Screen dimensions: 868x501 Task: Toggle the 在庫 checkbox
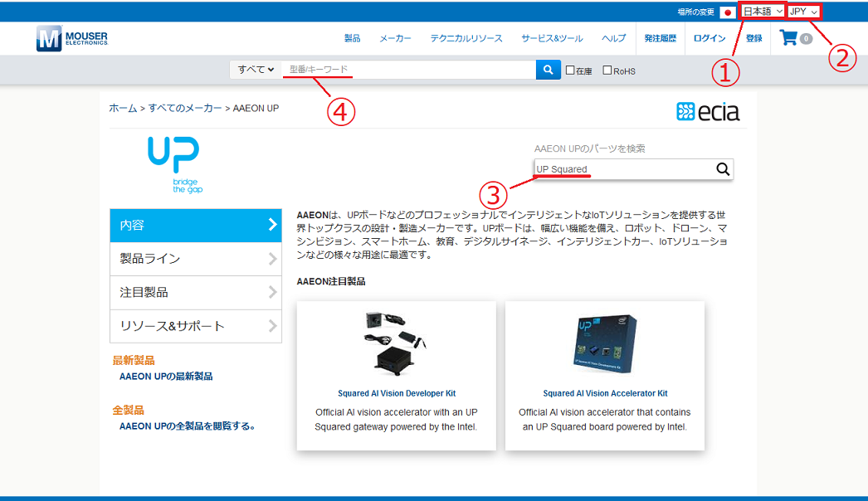point(569,71)
